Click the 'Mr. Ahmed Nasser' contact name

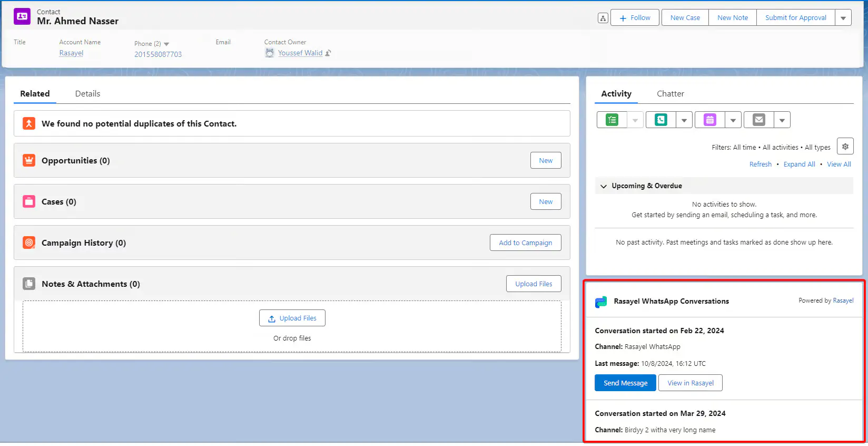coord(78,21)
